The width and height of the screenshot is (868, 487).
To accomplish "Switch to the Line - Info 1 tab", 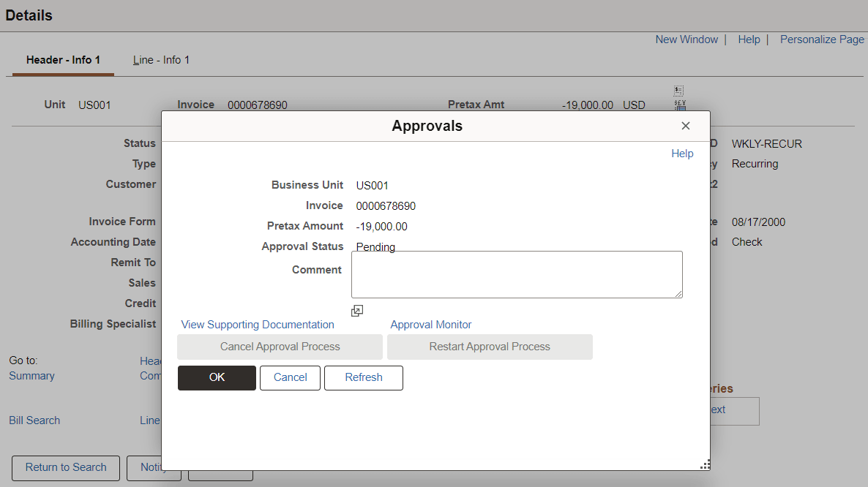I will click(161, 60).
